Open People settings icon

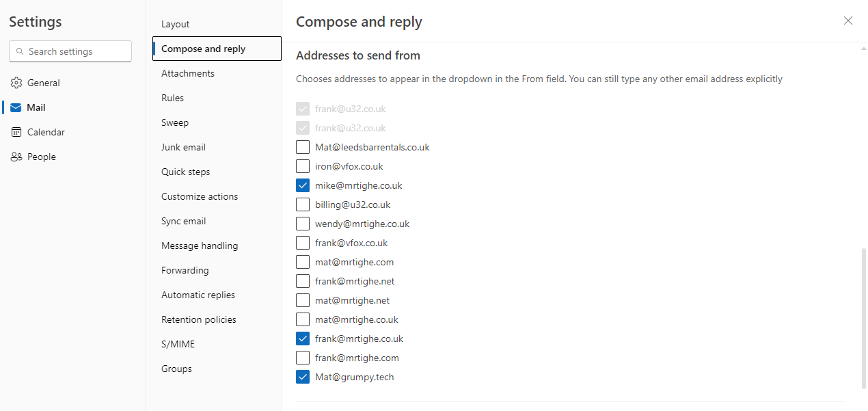pyautogui.click(x=16, y=157)
